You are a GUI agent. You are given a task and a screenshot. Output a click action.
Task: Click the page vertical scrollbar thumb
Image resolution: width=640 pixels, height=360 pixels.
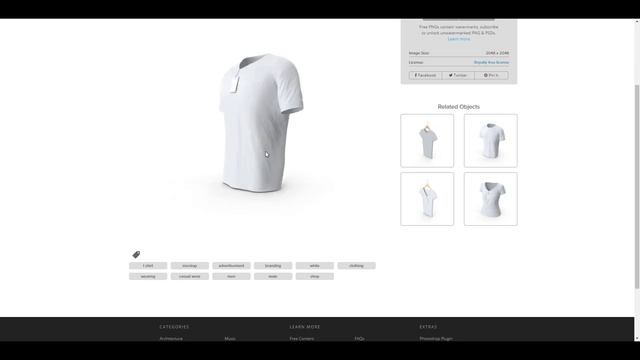(x=637, y=187)
